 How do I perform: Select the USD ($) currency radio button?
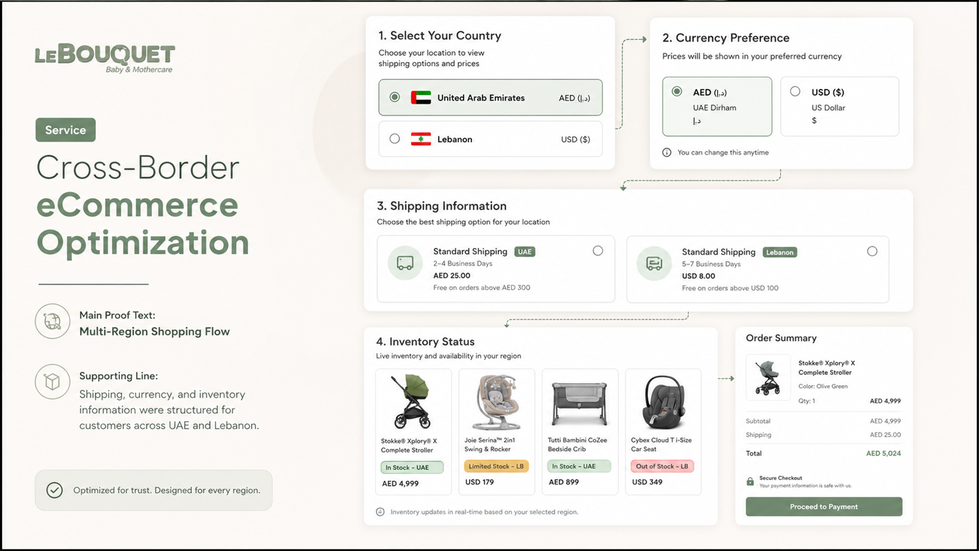click(795, 91)
